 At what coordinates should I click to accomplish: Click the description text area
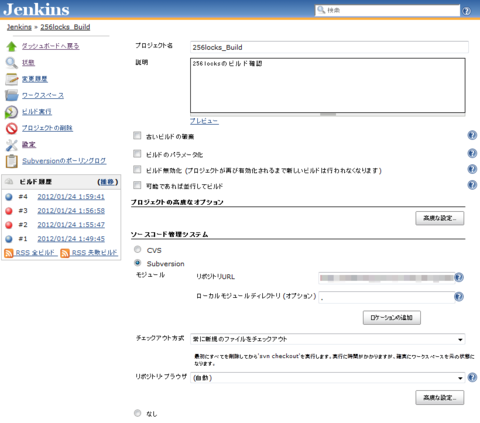328,85
